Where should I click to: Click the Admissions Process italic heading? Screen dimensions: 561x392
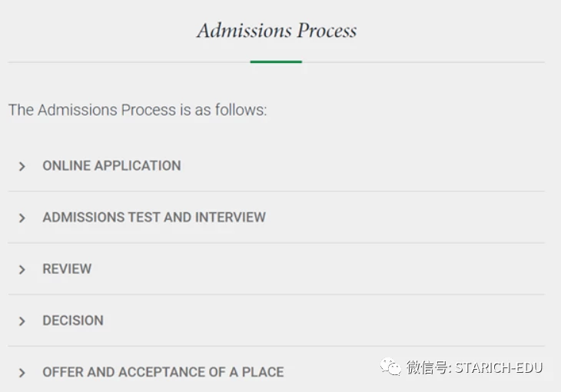point(277,30)
